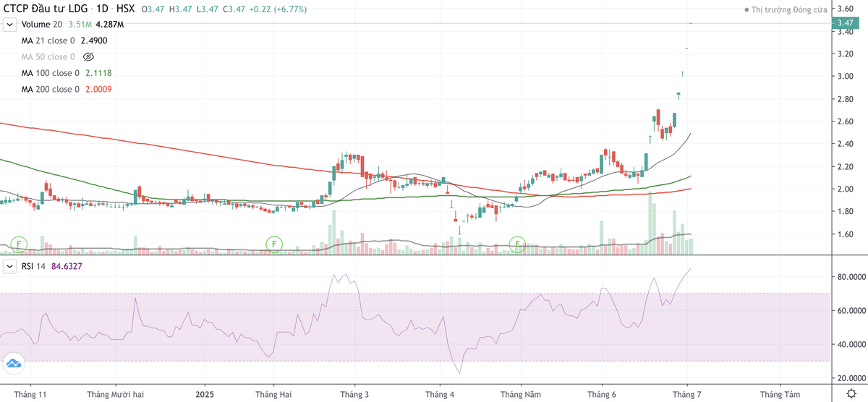
Task: Click the Volume 20 indicator label
Action: click(42, 25)
